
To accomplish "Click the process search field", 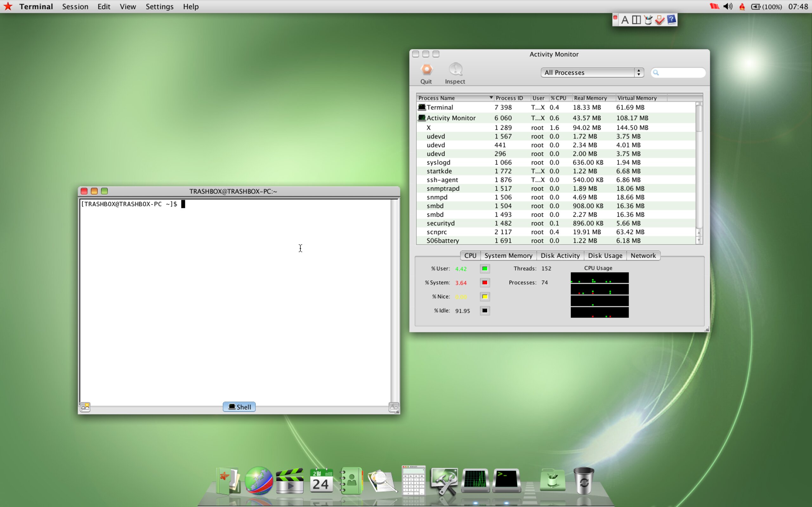I will 678,73.
